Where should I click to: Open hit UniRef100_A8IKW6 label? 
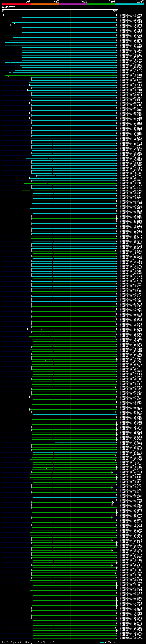[x=131, y=15]
